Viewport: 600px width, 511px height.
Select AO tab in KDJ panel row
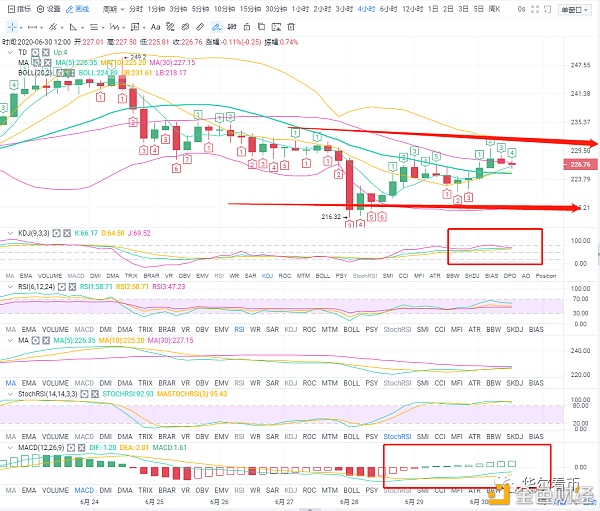point(526,276)
